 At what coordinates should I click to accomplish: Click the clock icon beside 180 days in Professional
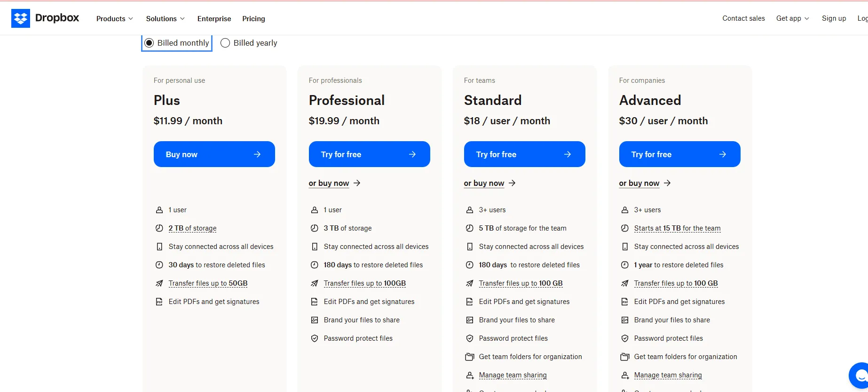315,265
